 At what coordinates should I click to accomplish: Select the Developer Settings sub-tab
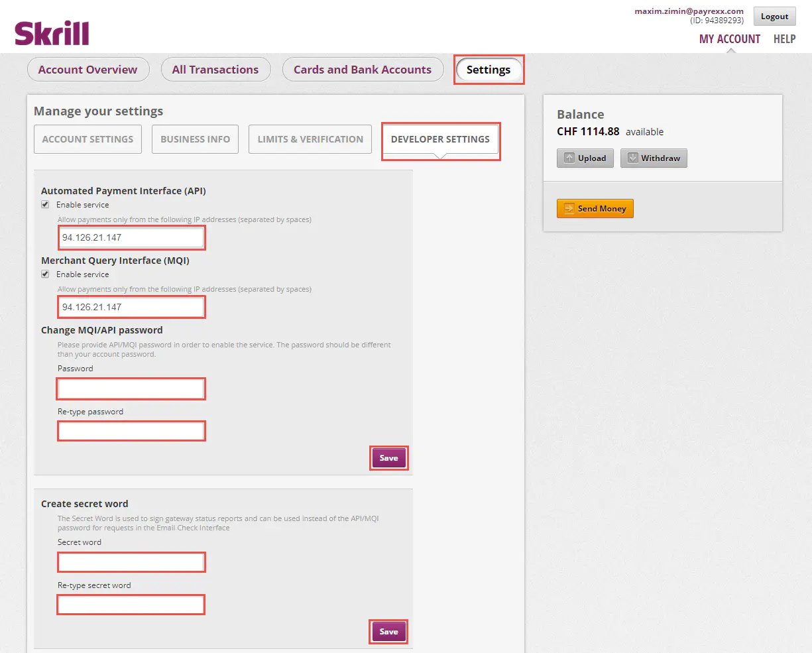(440, 139)
